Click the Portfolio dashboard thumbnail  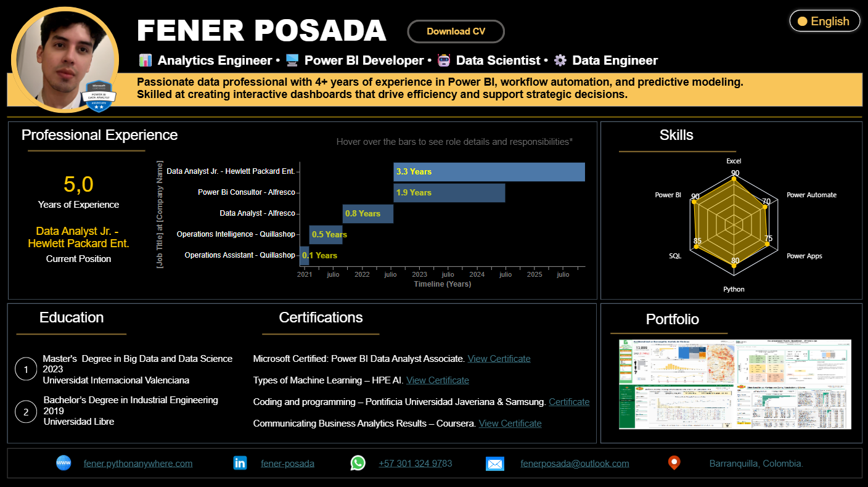coord(735,384)
